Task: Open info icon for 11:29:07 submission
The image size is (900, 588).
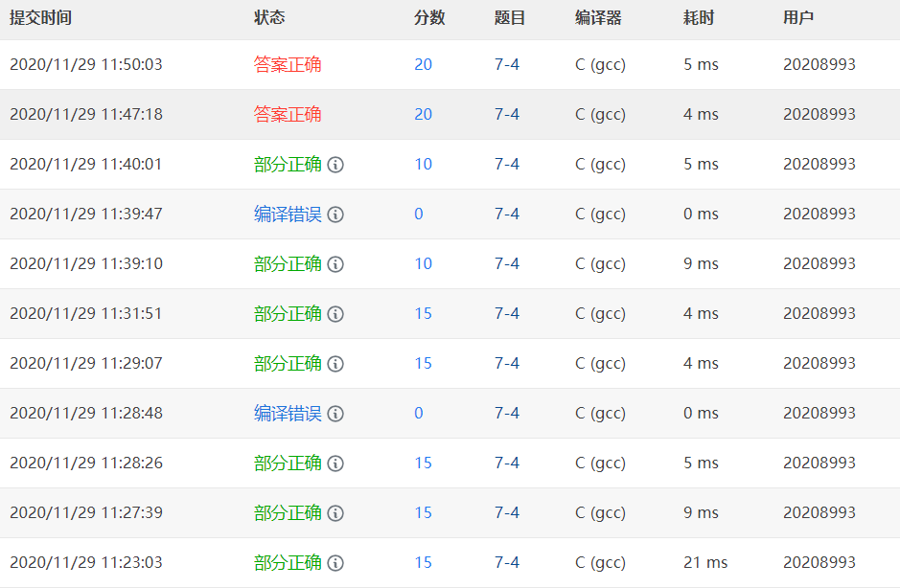Action: pyautogui.click(x=335, y=364)
